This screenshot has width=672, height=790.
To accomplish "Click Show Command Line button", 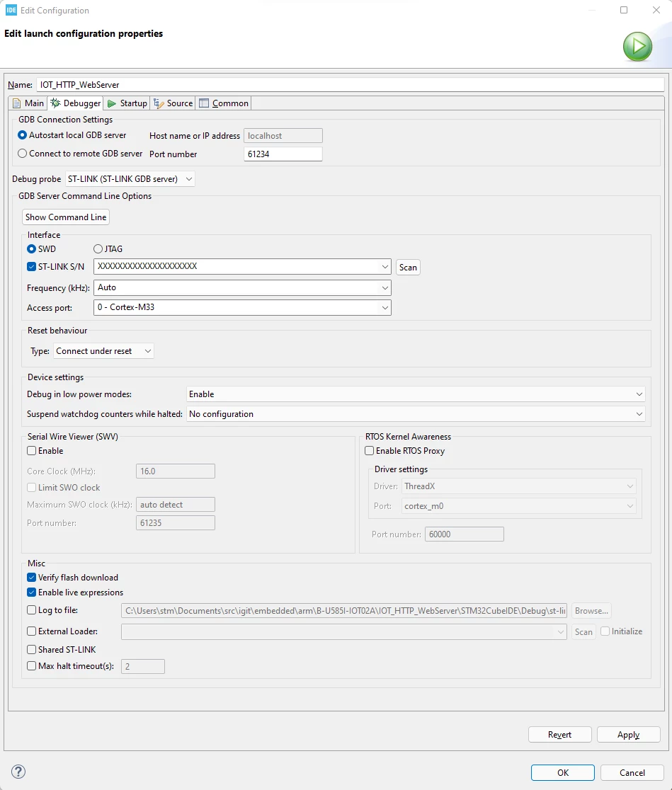I will (x=66, y=217).
